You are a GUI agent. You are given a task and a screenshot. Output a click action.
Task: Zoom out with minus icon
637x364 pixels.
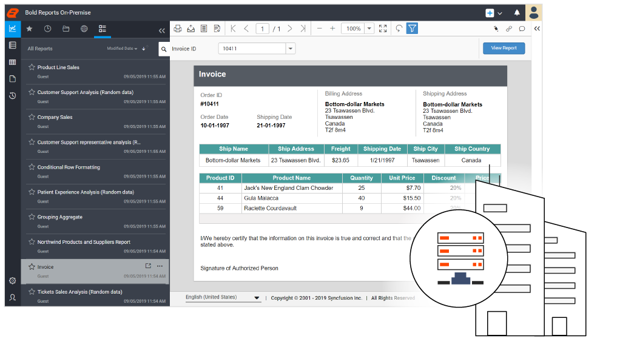click(x=320, y=29)
